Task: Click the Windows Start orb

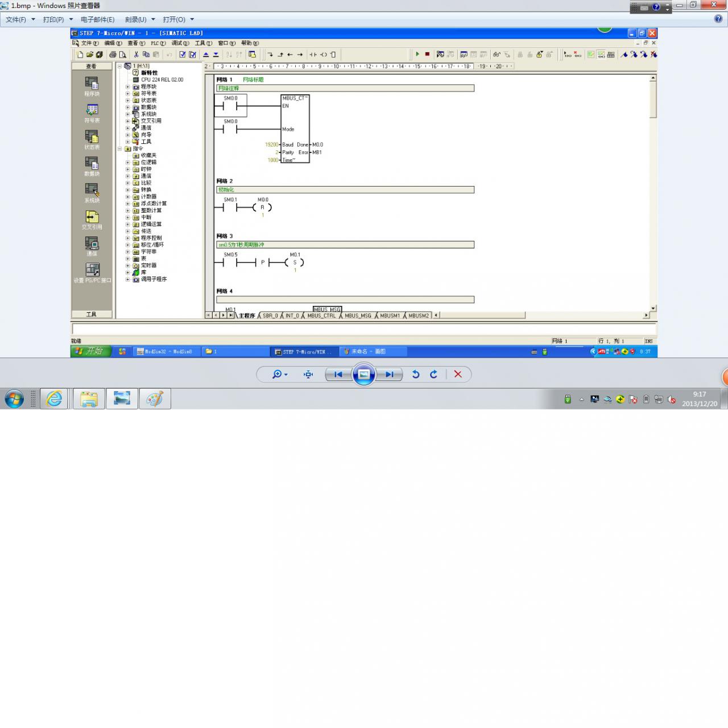Action: pyautogui.click(x=14, y=399)
